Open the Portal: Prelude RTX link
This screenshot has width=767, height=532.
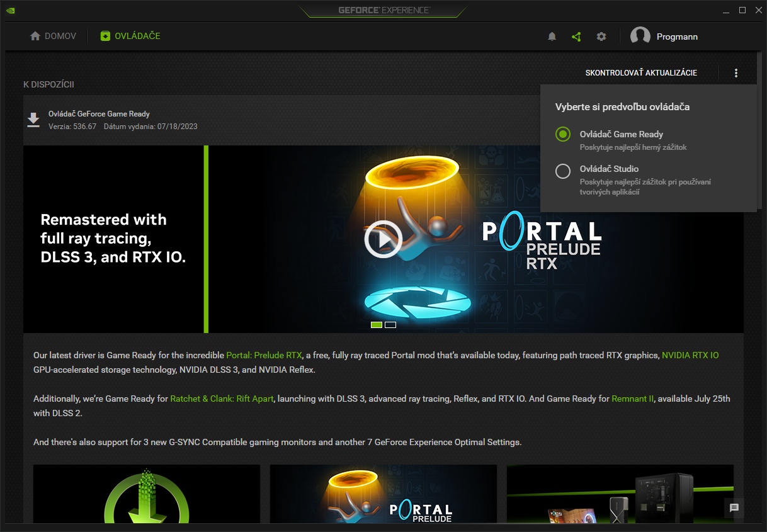pyautogui.click(x=264, y=355)
